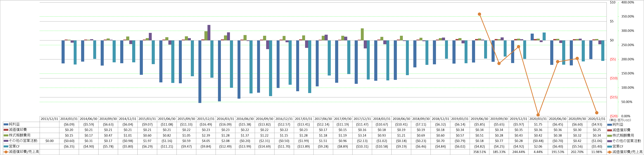Click the ratio cell 191.53%

coord(557,152)
